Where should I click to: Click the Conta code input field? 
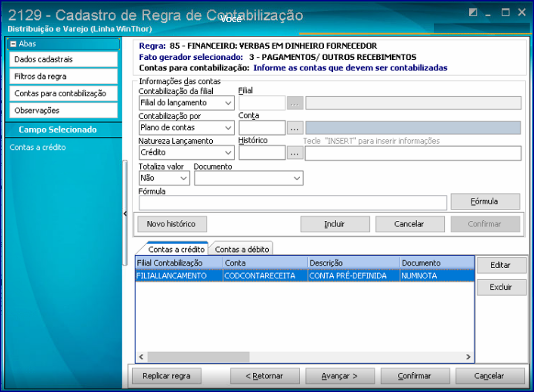pos(262,128)
